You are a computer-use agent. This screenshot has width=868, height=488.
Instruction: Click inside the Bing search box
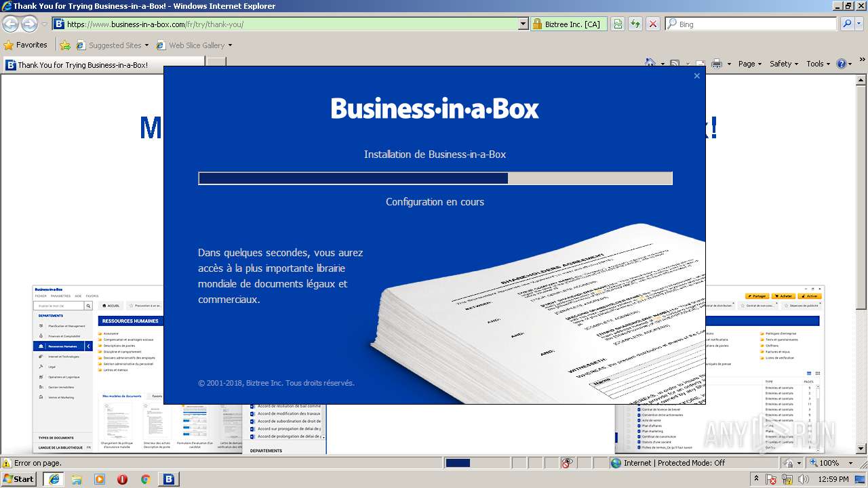[x=751, y=24]
